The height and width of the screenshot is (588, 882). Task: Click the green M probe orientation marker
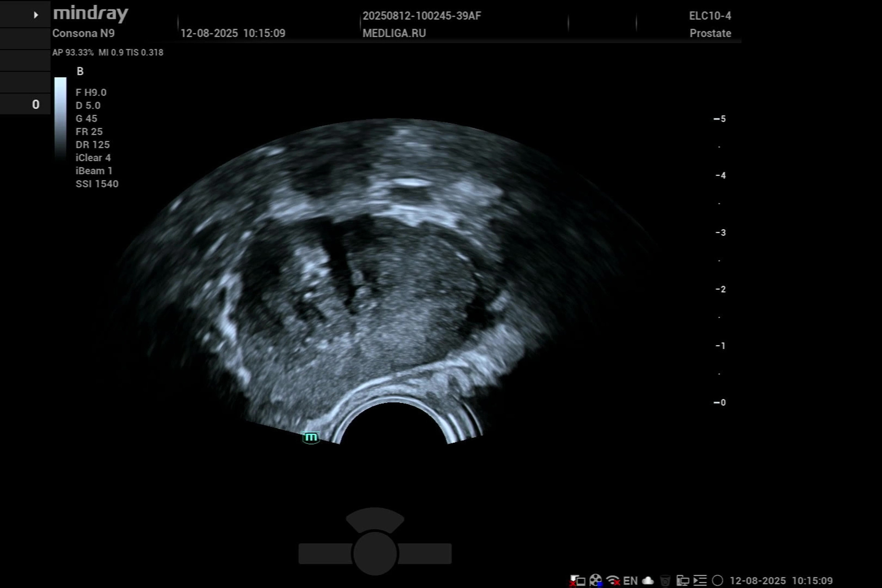point(311,437)
